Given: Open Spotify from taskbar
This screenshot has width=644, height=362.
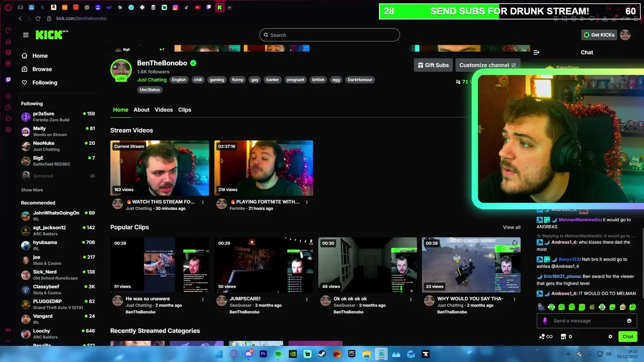Looking at the screenshot, I should [x=278, y=354].
